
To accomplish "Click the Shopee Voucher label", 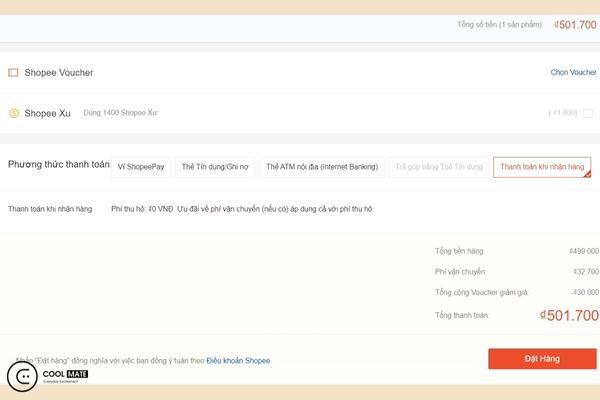I will (x=59, y=73).
